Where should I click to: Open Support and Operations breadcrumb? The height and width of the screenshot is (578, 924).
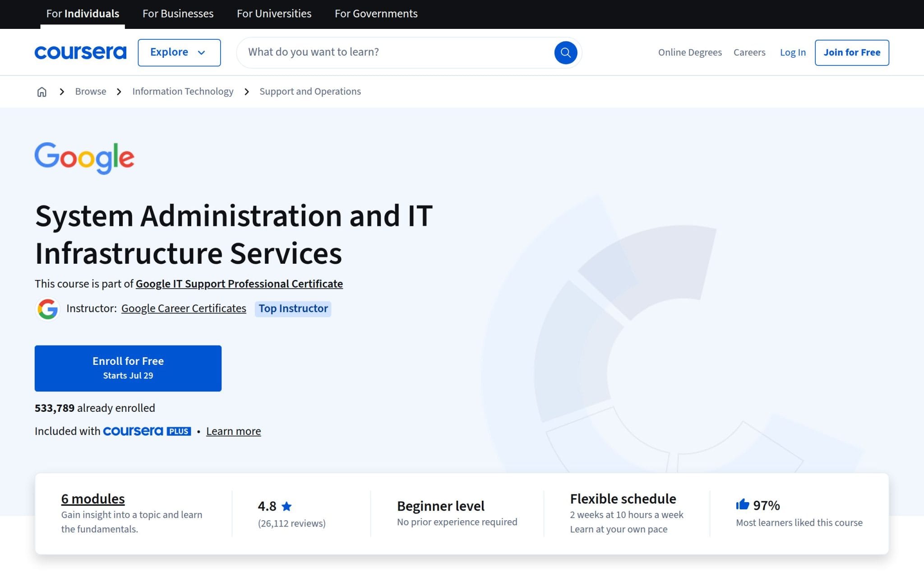click(x=310, y=92)
